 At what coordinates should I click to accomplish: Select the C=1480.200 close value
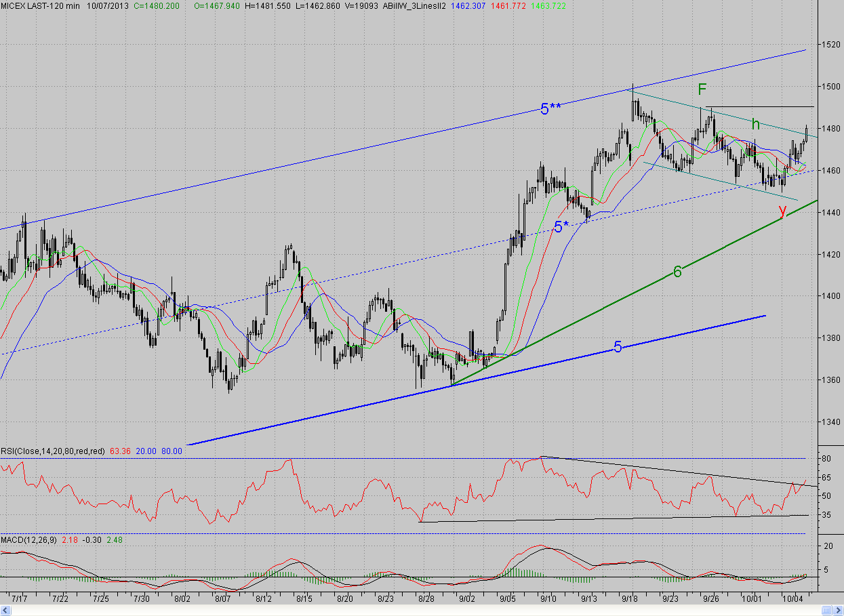(158, 5)
